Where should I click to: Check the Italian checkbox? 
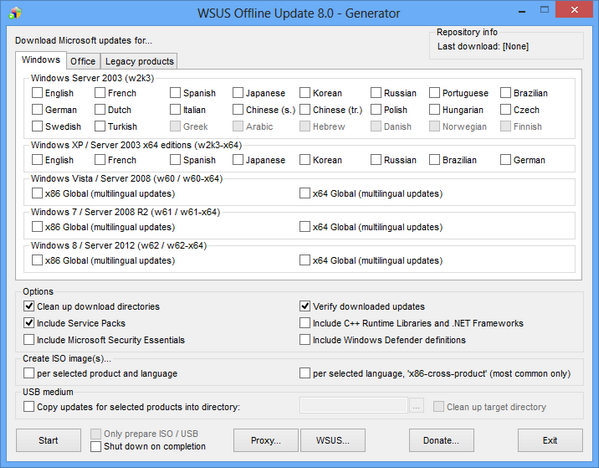[x=175, y=110]
